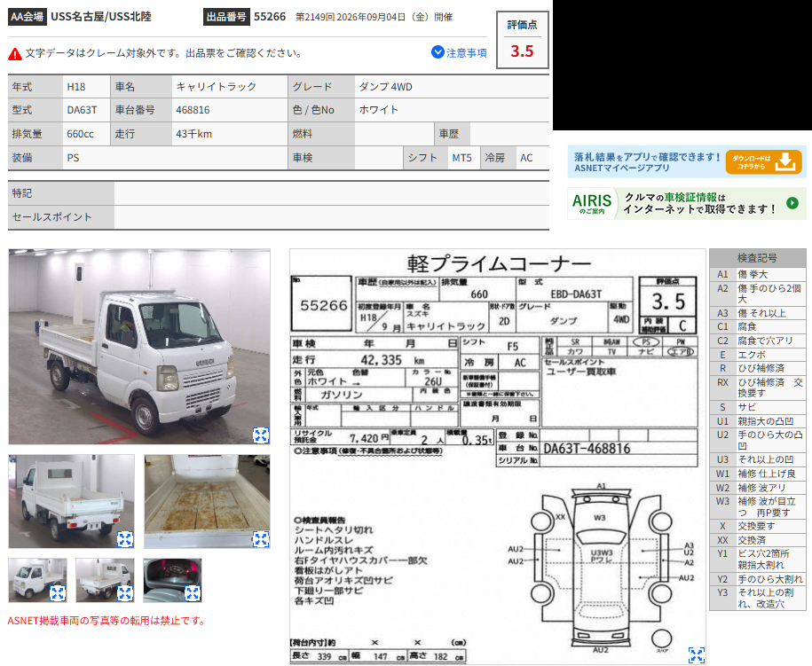Click the XX 交換済 legend row
This screenshot has width=812, height=666.
[758, 540]
